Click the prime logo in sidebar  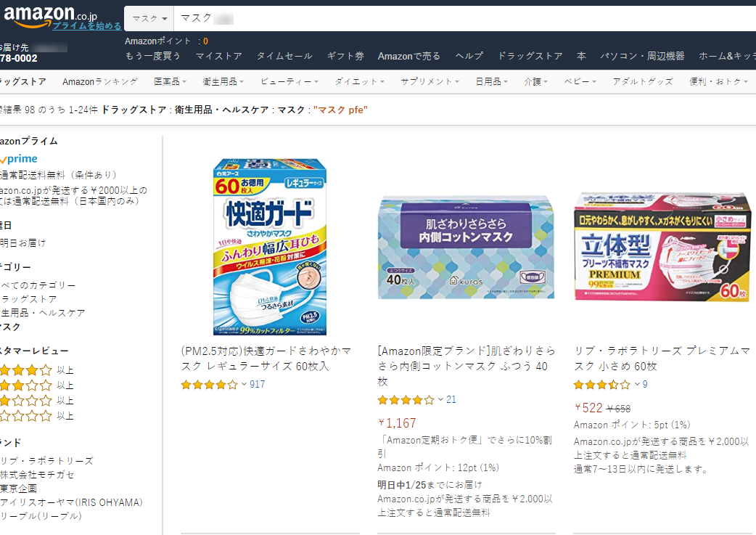point(19,159)
